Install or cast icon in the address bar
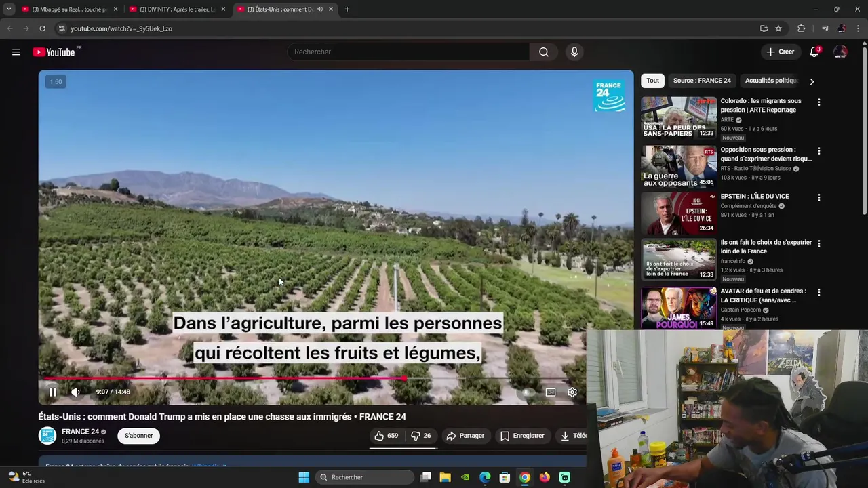The height and width of the screenshot is (488, 868). 764,28
